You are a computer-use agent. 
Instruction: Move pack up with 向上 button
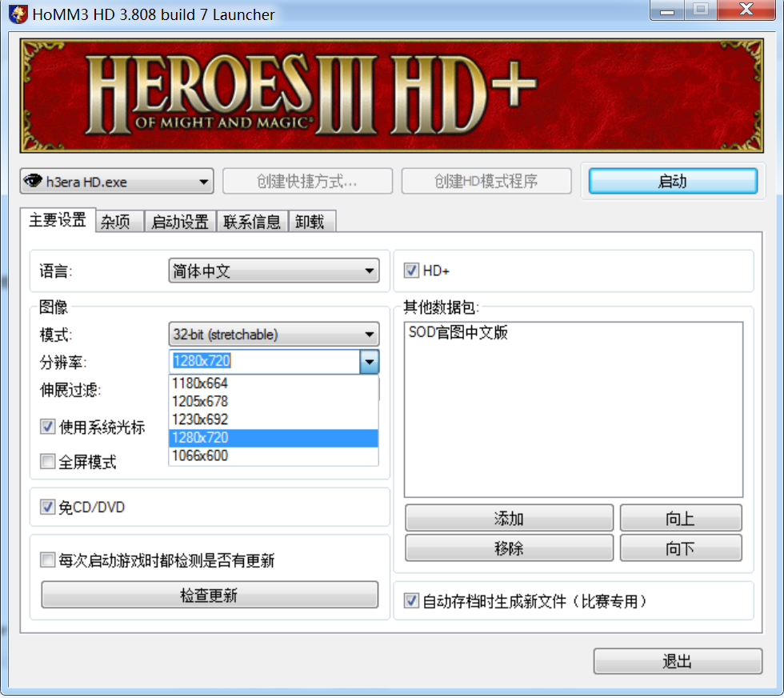tap(681, 518)
